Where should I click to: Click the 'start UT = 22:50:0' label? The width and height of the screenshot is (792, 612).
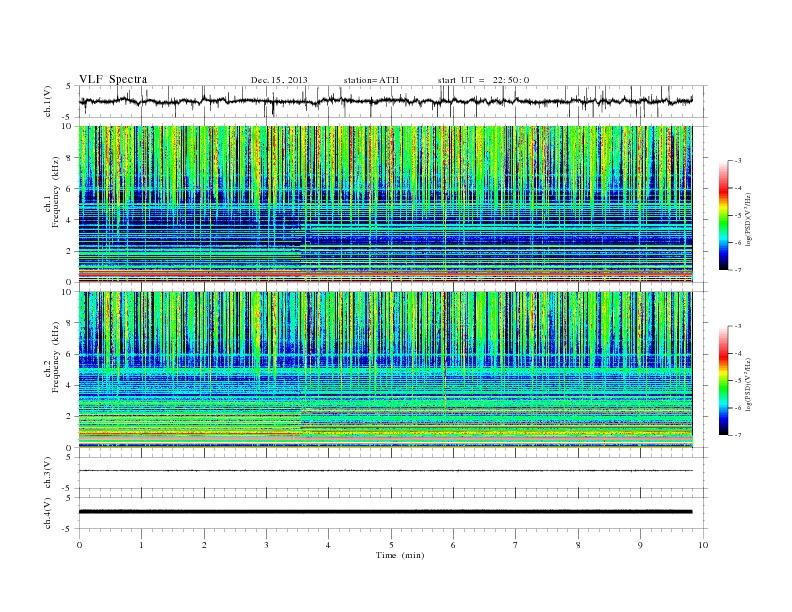[x=483, y=80]
